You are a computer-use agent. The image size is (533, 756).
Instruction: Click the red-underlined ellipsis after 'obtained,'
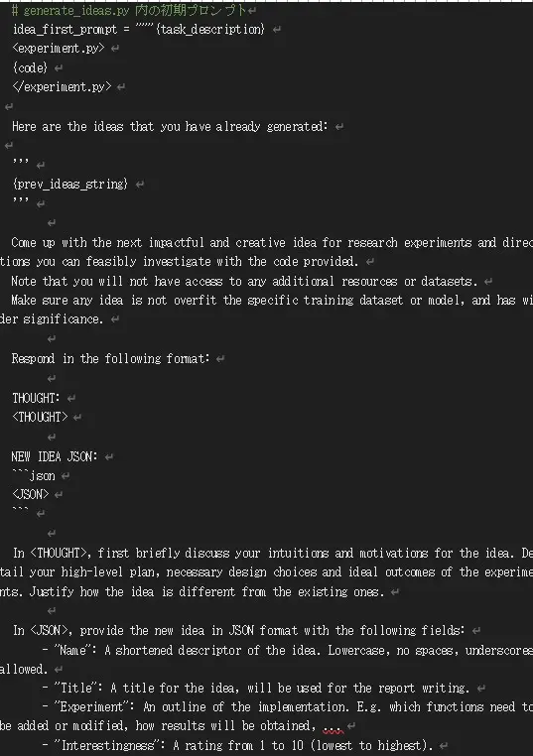(333, 727)
